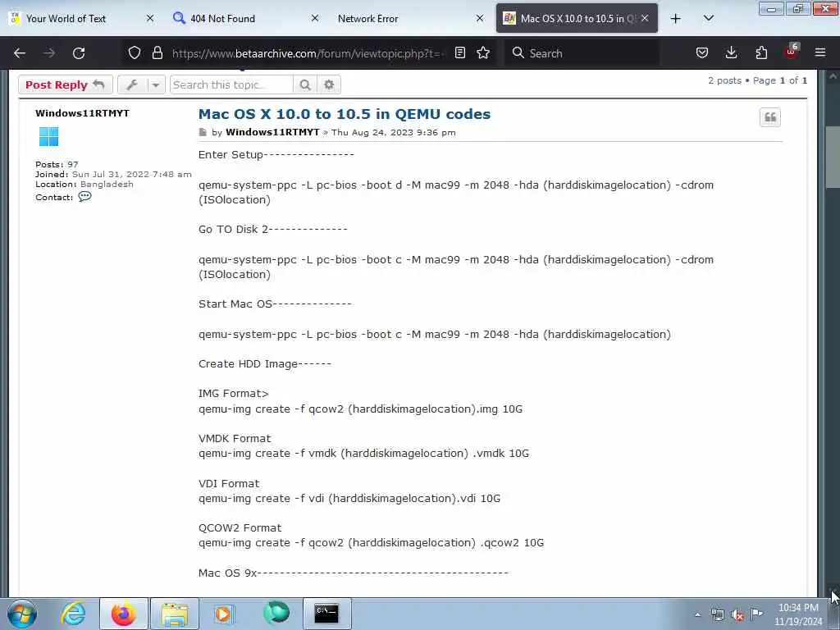This screenshot has height=630, width=840.
Task: Open the clock showing 10:34 PM
Action: pyautogui.click(x=798, y=614)
